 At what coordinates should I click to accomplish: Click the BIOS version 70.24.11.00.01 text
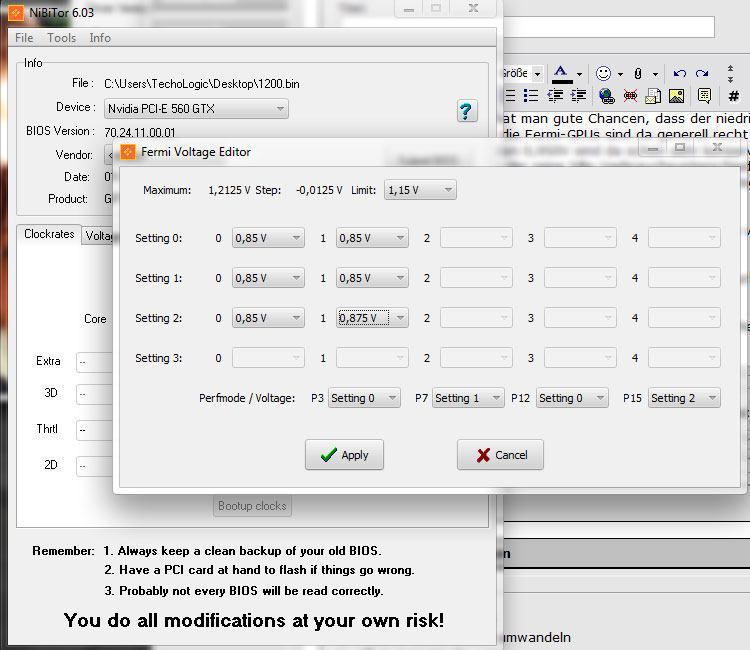140,132
